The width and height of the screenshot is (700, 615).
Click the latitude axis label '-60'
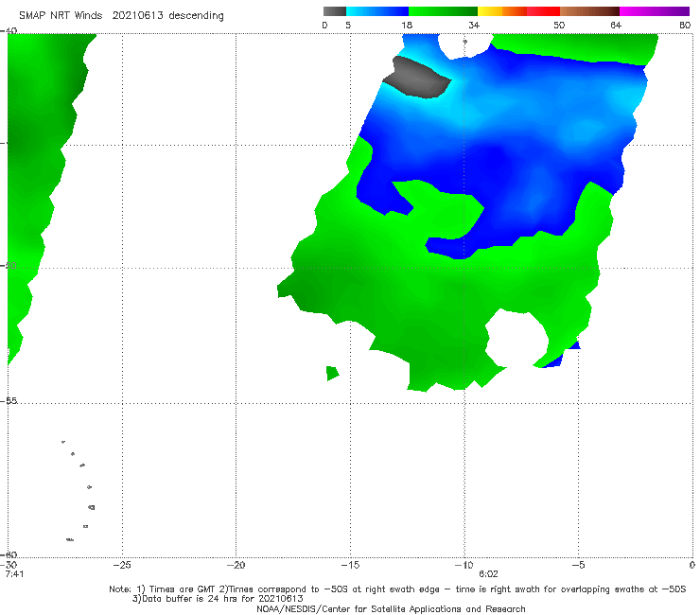coord(9,554)
